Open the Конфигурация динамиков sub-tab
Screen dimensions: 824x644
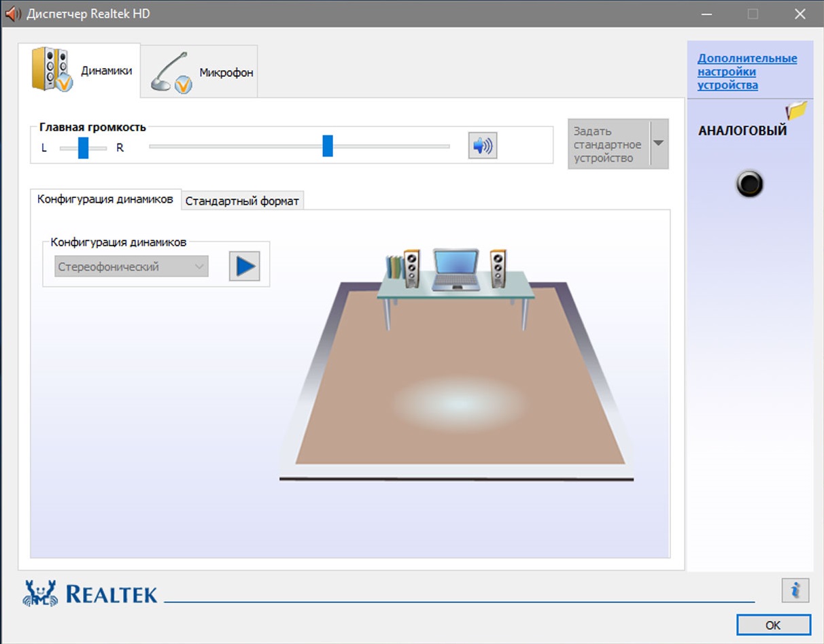click(105, 199)
